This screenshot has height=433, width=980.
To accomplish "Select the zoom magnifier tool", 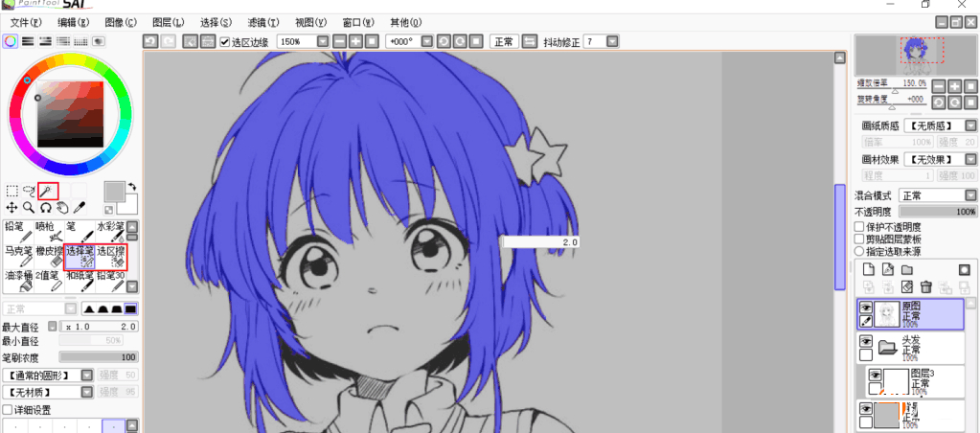I will [x=29, y=207].
